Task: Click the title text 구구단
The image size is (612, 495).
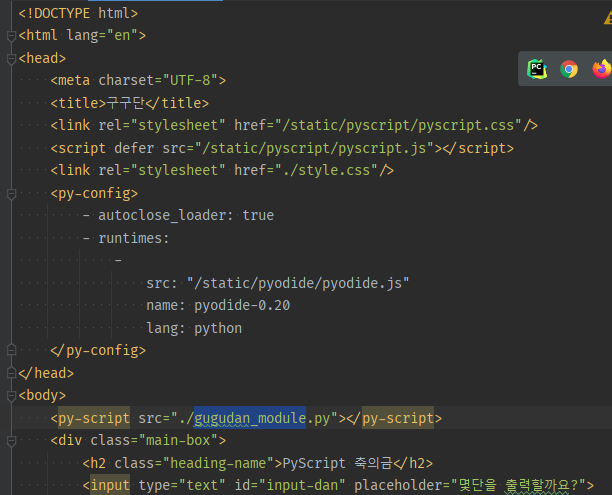Action: pyautogui.click(x=125, y=103)
